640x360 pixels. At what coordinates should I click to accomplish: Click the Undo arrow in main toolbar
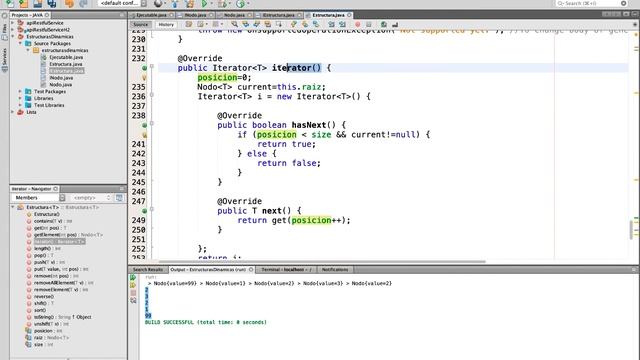pos(69,4)
